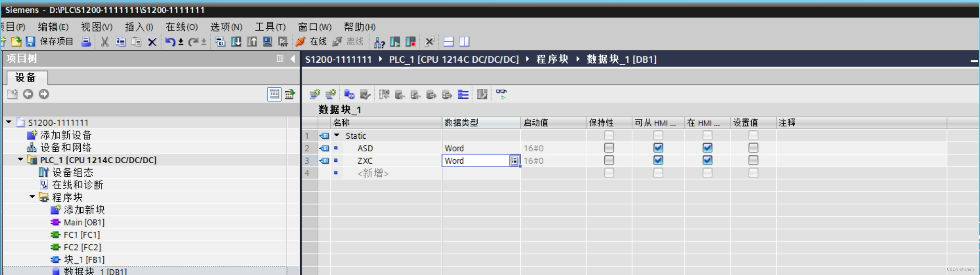Screen dimensions: 980x275
Task: Open breadcrumb arrow after 程序块
Action: (x=578, y=59)
